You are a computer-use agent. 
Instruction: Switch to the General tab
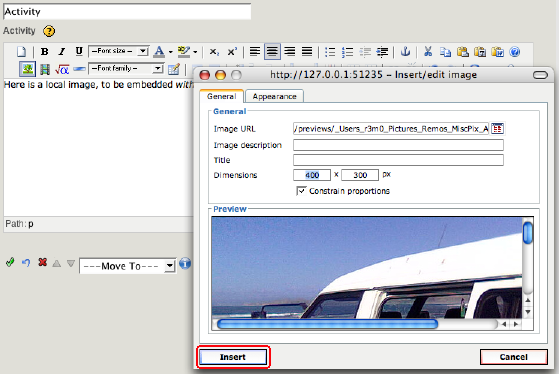[x=221, y=96]
